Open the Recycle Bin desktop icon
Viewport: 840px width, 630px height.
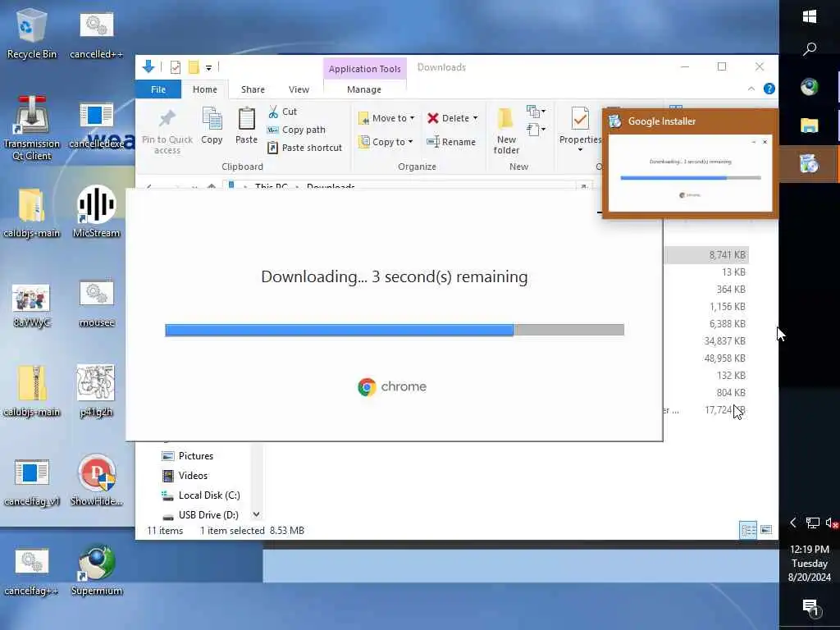tap(31, 33)
